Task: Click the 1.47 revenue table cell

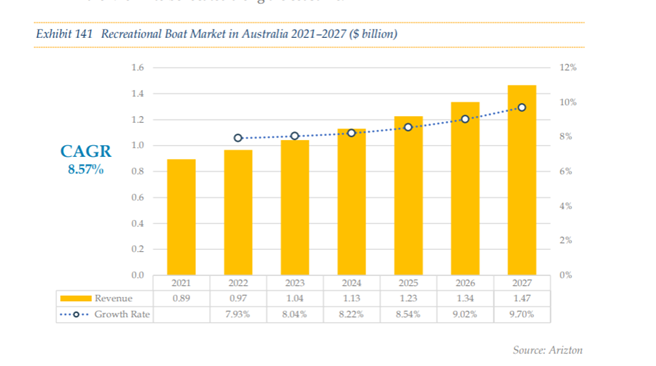Action: tap(522, 299)
